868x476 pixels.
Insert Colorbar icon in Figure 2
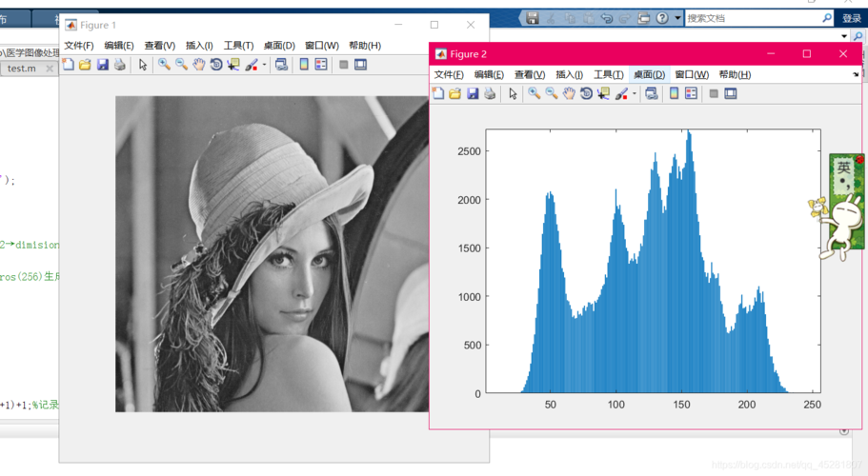(674, 93)
